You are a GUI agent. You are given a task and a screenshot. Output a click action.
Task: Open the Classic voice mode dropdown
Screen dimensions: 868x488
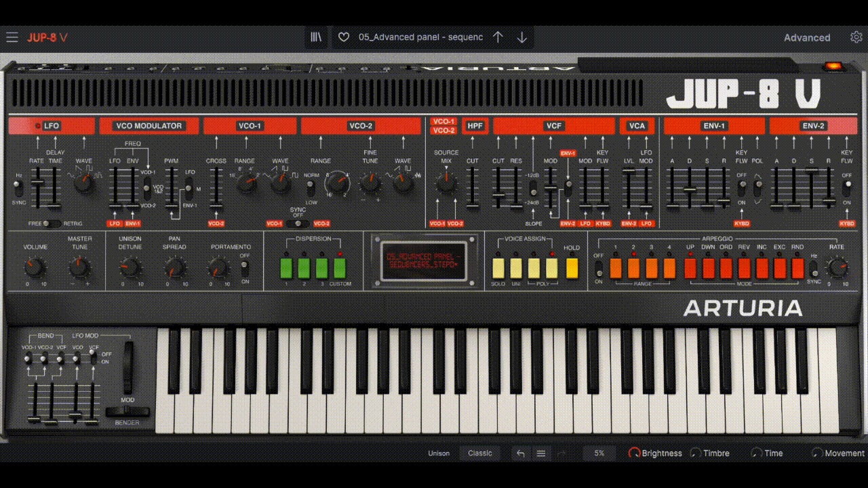(480, 453)
